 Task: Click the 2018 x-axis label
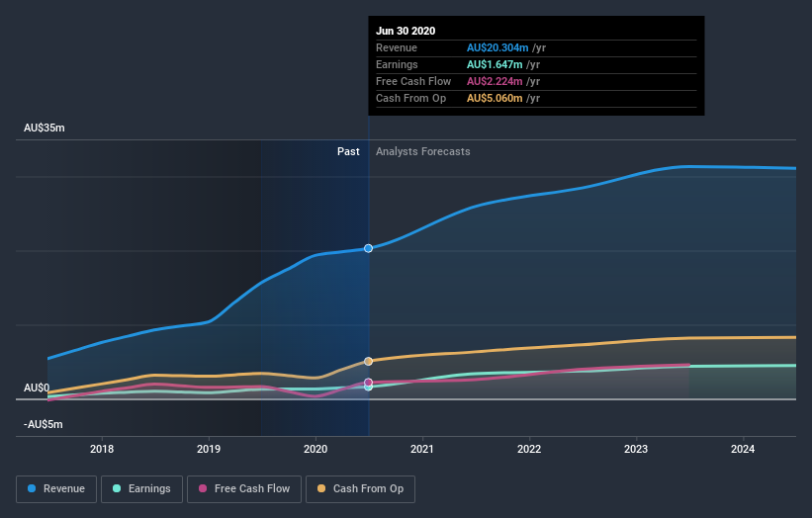[x=102, y=449]
